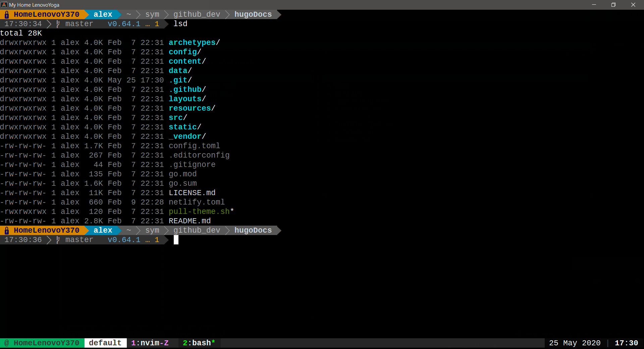Click the go.sum file name
This screenshot has height=349, width=644.
182,183
